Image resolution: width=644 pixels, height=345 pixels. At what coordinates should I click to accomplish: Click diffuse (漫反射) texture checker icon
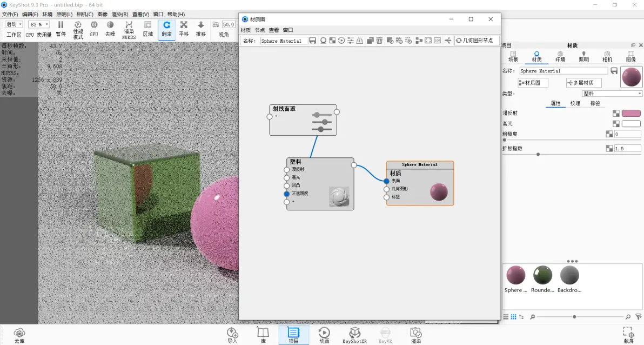coord(616,113)
